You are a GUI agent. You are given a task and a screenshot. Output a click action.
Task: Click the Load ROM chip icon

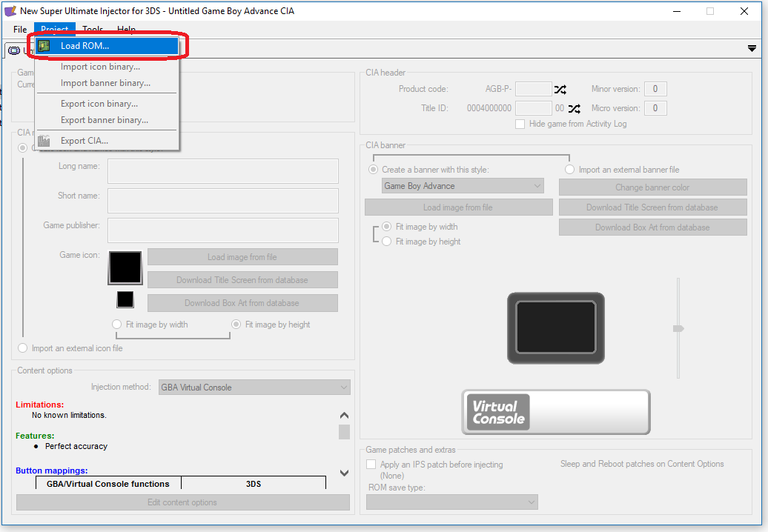point(44,46)
